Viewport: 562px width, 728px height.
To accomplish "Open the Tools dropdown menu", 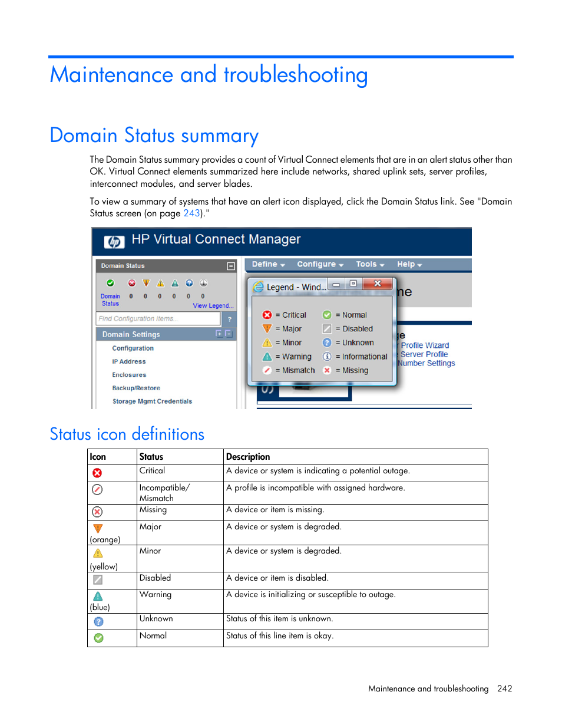I will click(x=370, y=264).
